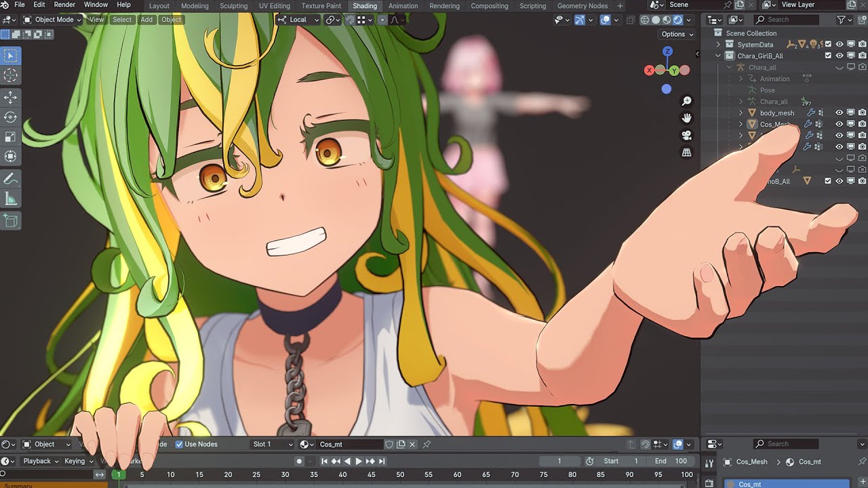Open the Slot 1 material slot dropdown
Image resolution: width=868 pixels, height=488 pixels.
click(x=273, y=444)
